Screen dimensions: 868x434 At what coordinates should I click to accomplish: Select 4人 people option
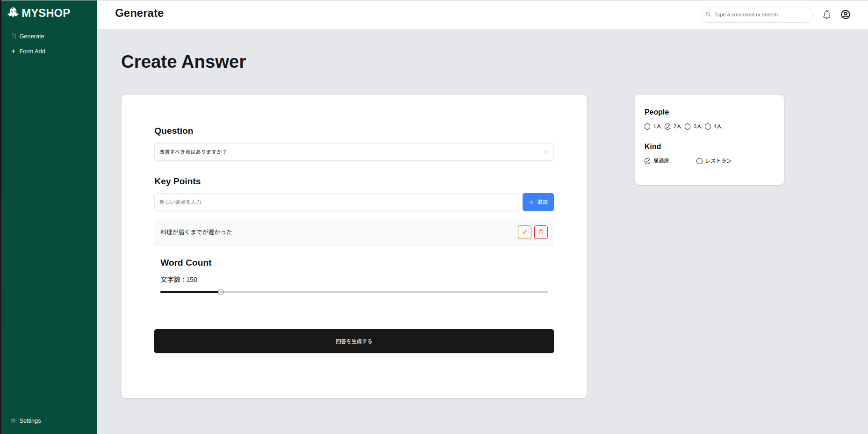click(708, 126)
